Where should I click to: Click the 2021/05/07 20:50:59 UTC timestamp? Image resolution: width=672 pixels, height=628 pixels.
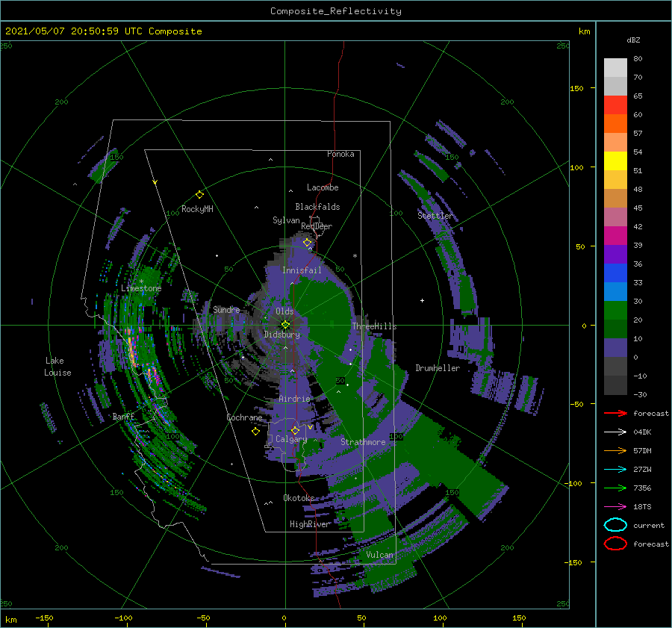(x=103, y=31)
